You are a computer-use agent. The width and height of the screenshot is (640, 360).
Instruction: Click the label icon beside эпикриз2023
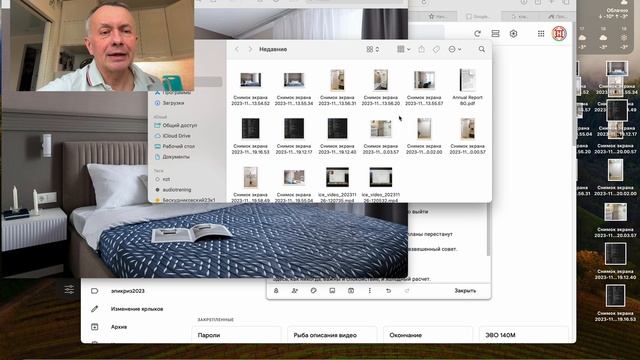pyautogui.click(x=95, y=291)
